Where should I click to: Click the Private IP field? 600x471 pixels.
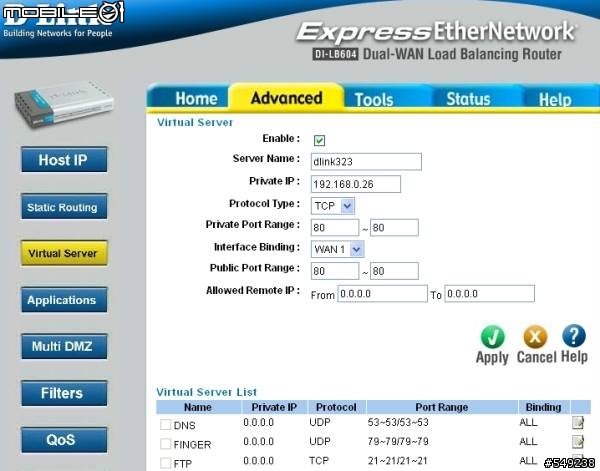[356, 184]
